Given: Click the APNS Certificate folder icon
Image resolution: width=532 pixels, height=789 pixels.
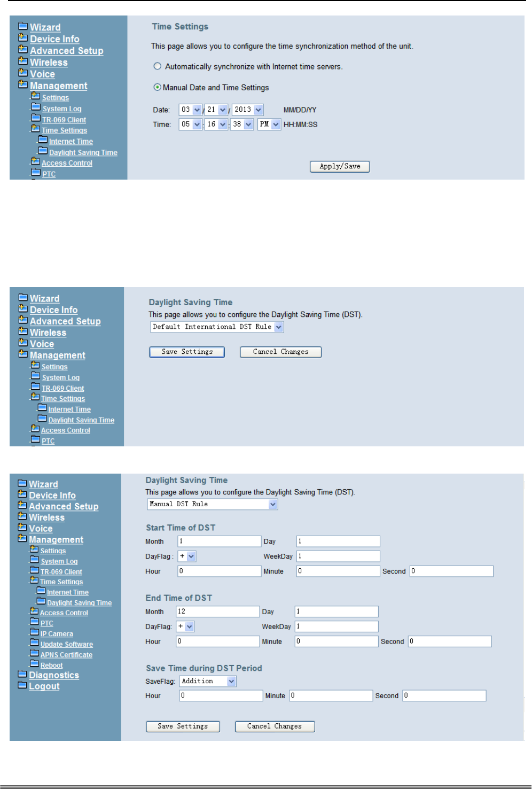Looking at the screenshot, I should coord(35,653).
